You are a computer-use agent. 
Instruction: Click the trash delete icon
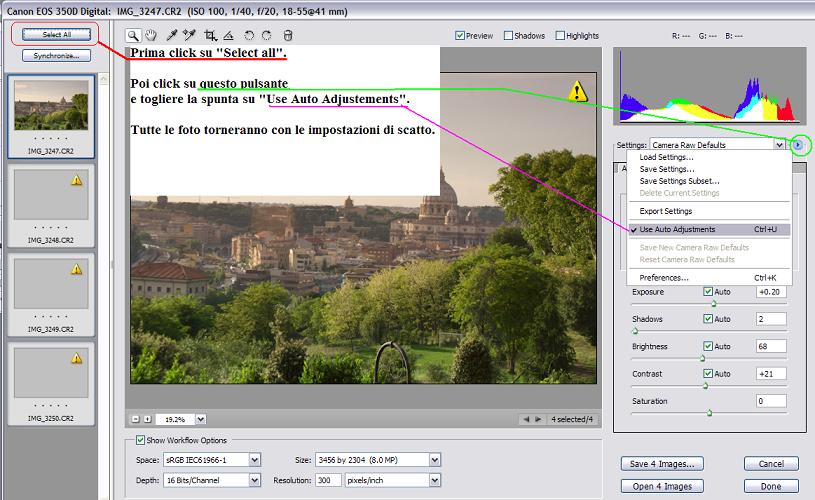pos(288,36)
